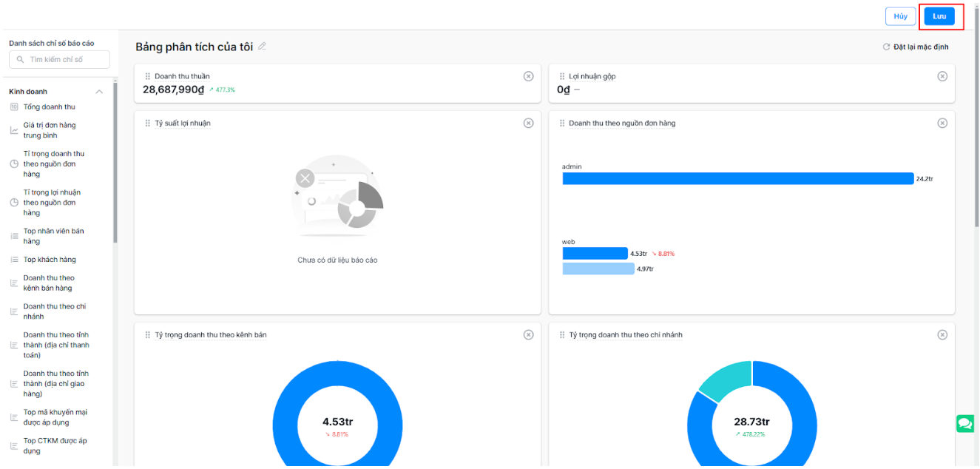Click the Doanh thu thuần card title
980x469 pixels.
coord(182,76)
